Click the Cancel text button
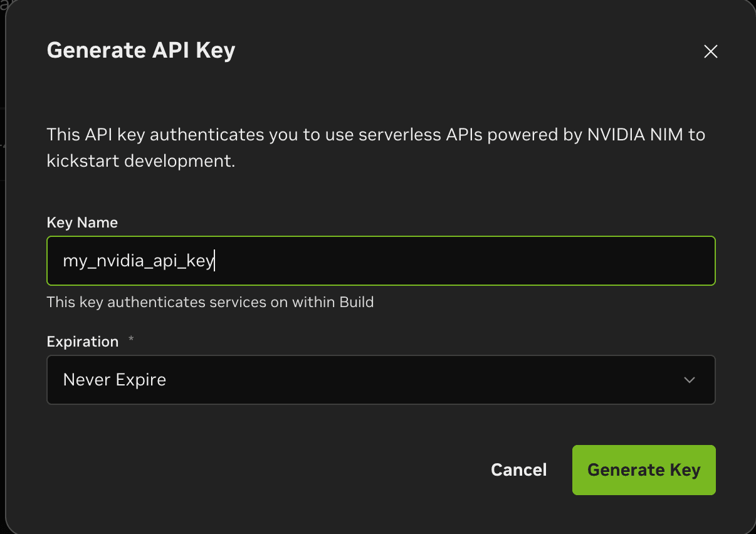This screenshot has width=756, height=534. point(518,469)
